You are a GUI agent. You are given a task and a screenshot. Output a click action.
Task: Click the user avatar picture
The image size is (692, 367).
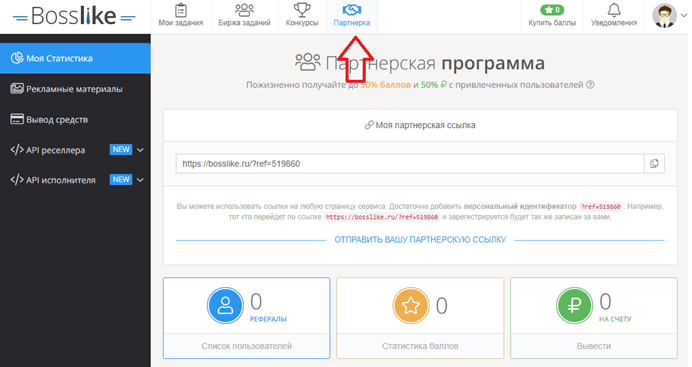pyautogui.click(x=664, y=15)
